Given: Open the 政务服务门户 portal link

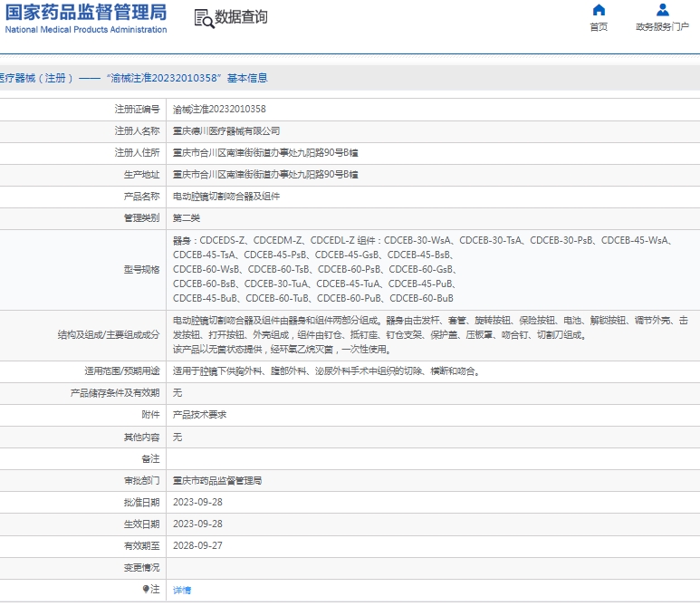Looking at the screenshot, I should [663, 27].
